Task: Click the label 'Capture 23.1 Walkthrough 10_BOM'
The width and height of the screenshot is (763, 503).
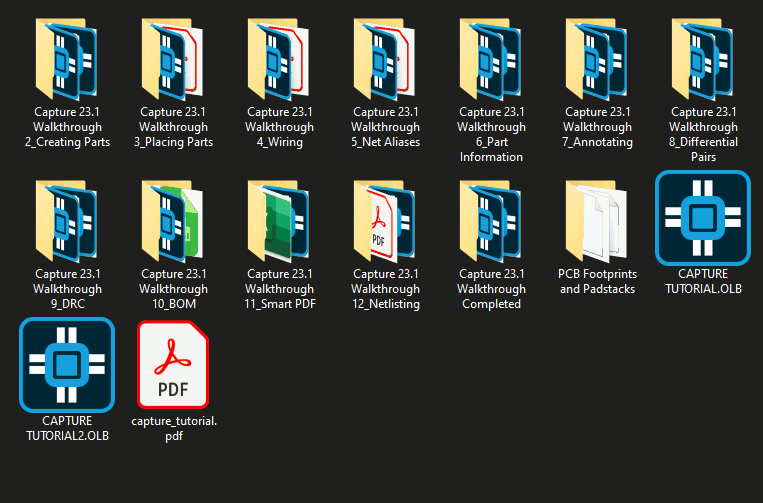Action: (173, 289)
